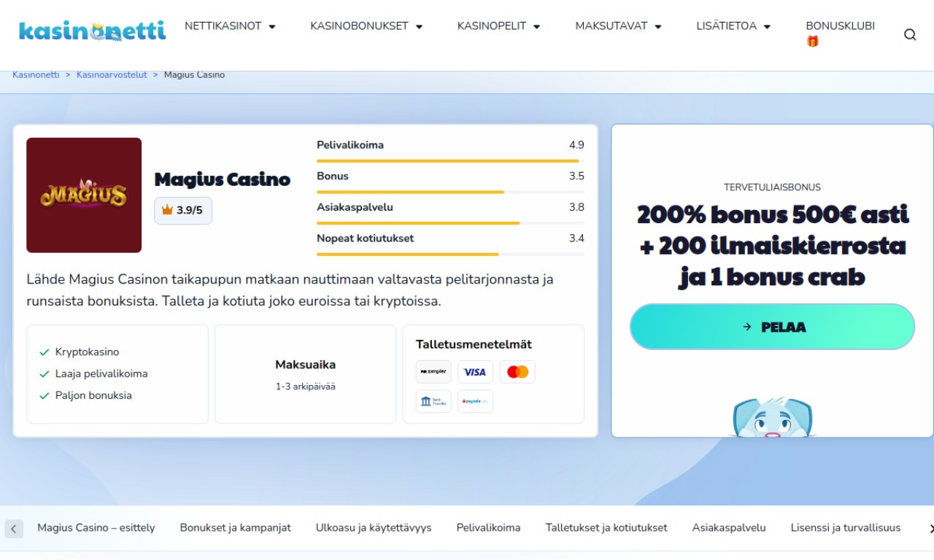
Task: Open the Kasinonetti breadcrumb link
Action: (x=36, y=75)
